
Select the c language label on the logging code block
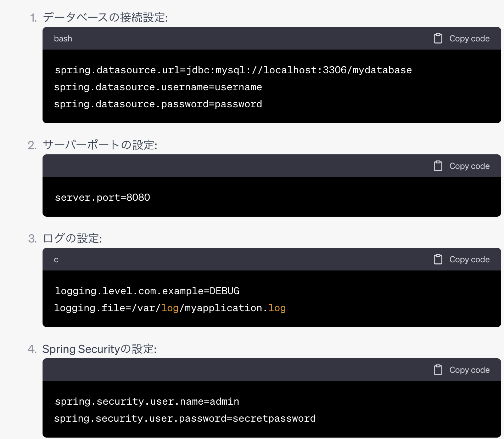(x=56, y=259)
